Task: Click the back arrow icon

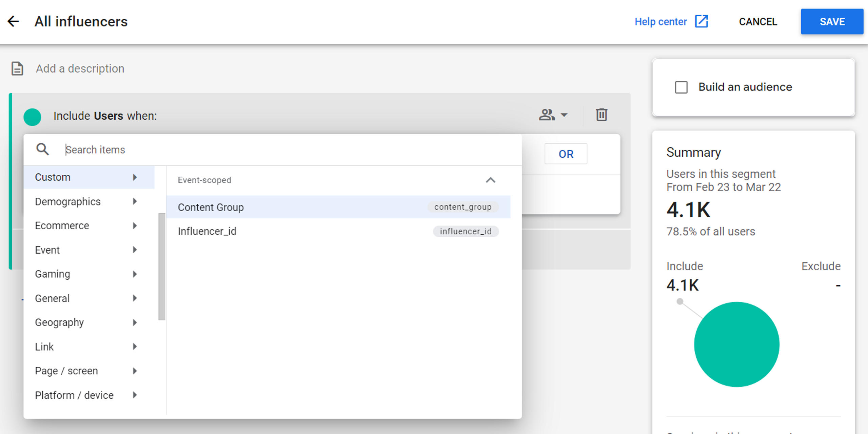Action: pos(14,22)
